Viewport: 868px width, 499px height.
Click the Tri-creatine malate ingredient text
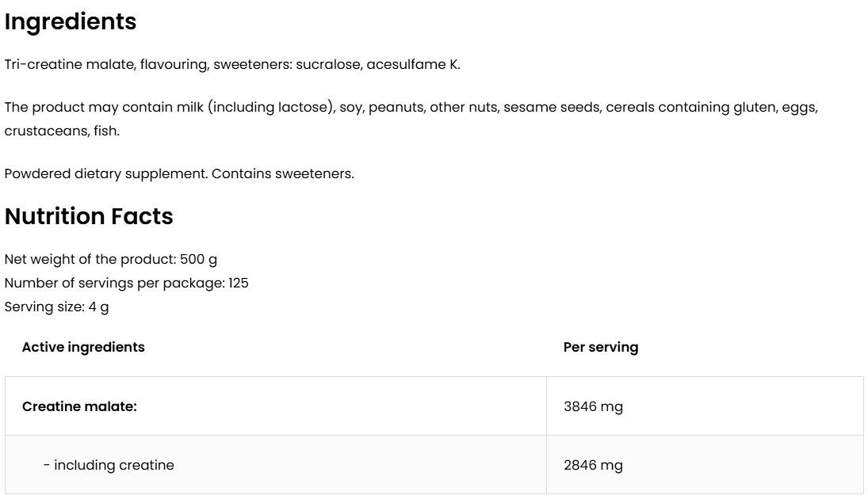click(69, 65)
